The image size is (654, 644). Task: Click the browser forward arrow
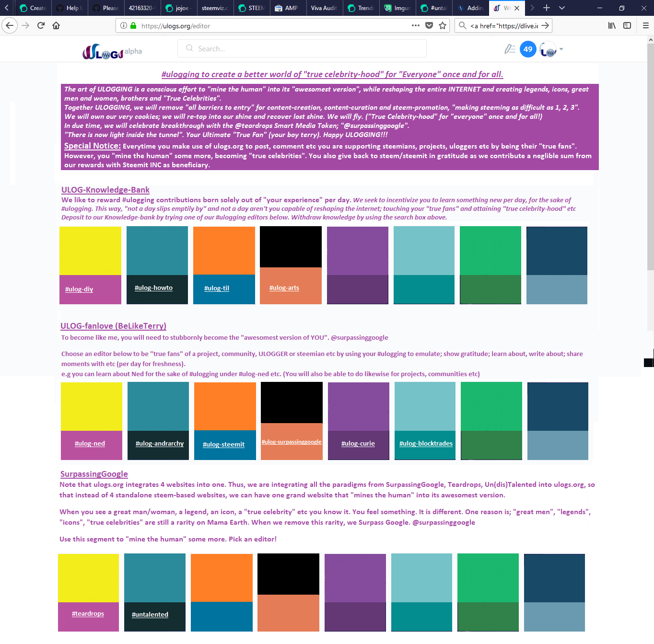pos(25,25)
